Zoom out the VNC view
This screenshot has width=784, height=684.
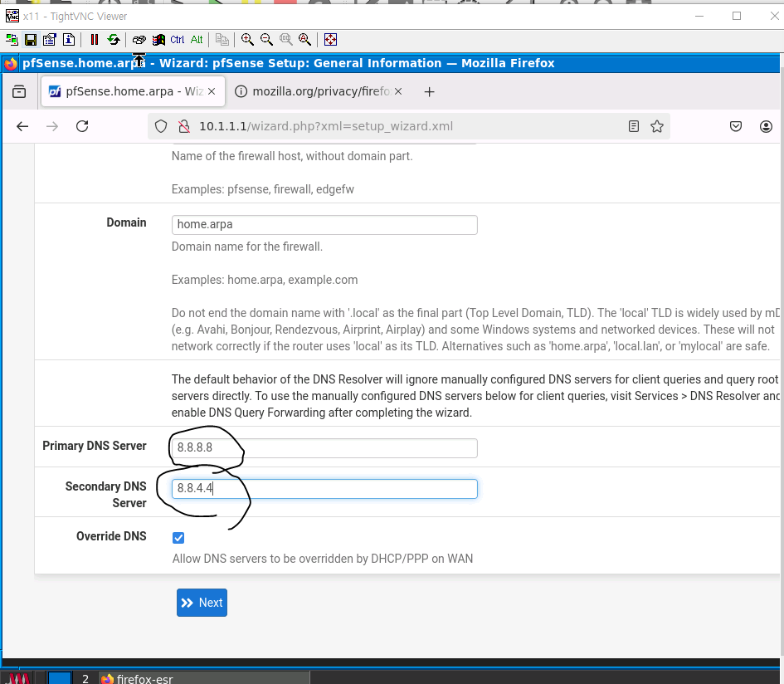click(266, 40)
